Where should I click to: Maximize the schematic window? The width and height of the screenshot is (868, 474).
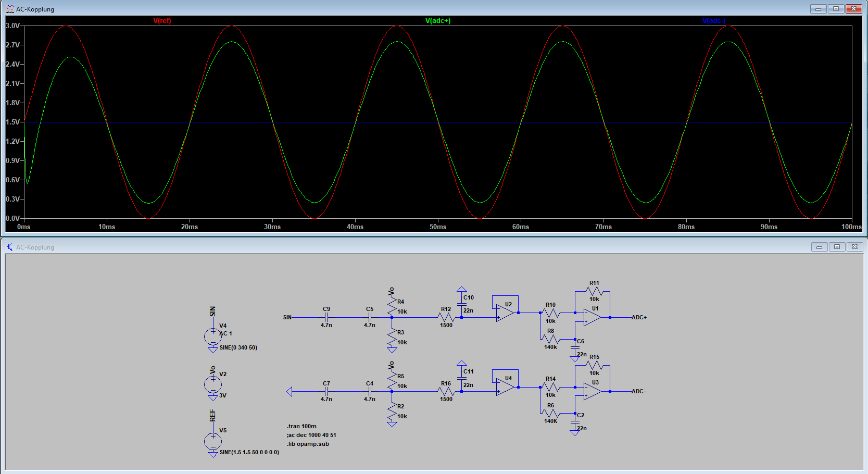click(837, 247)
